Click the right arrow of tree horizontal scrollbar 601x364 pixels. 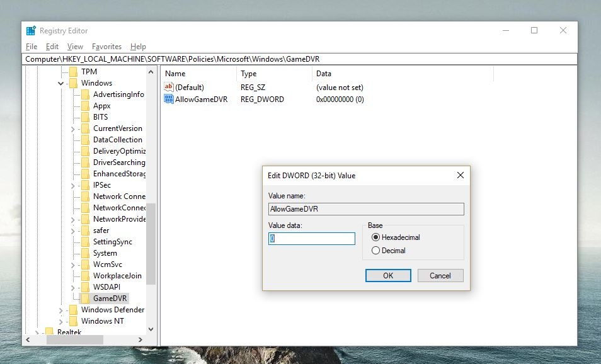coord(140,339)
